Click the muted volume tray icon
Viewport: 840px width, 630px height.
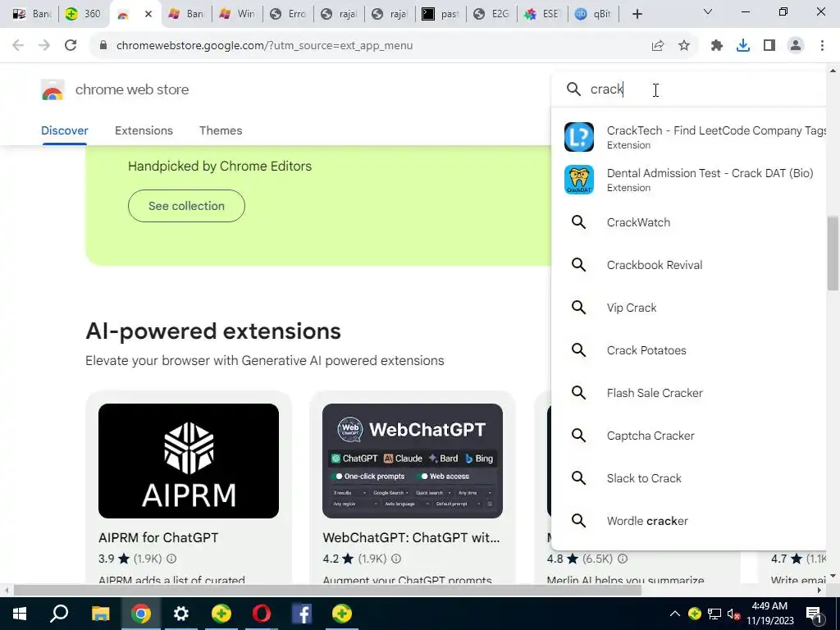point(733,614)
